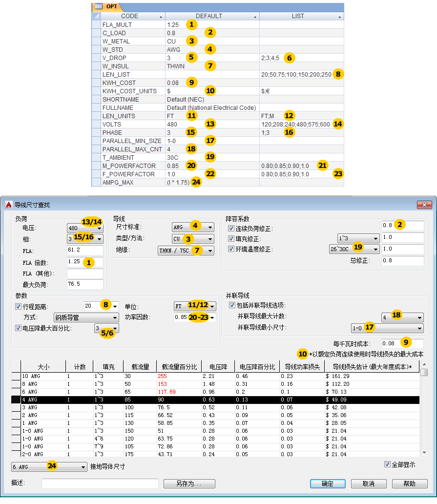Viewport: 437px width, 504px height.
Task: Click the 取消 button
Action: coord(369,483)
